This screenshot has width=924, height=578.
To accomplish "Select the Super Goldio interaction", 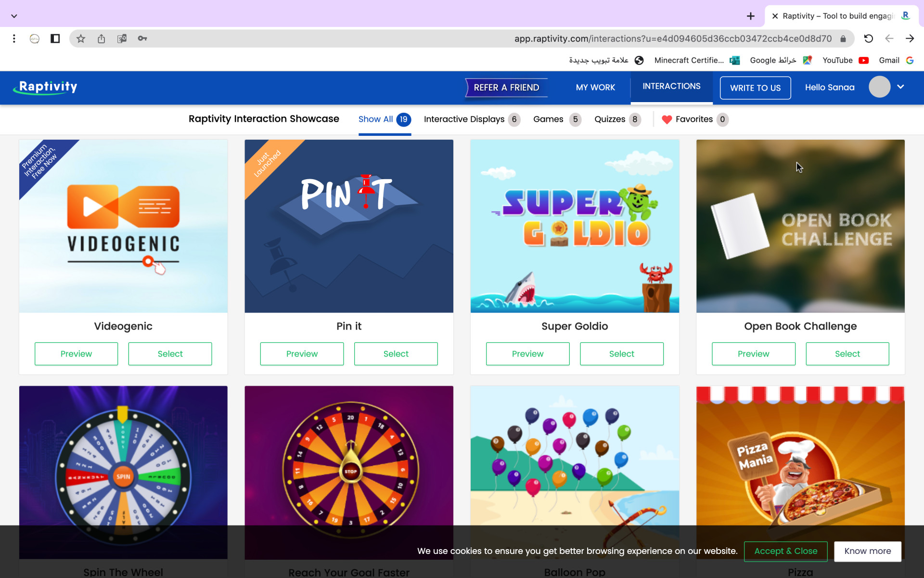I will click(622, 354).
